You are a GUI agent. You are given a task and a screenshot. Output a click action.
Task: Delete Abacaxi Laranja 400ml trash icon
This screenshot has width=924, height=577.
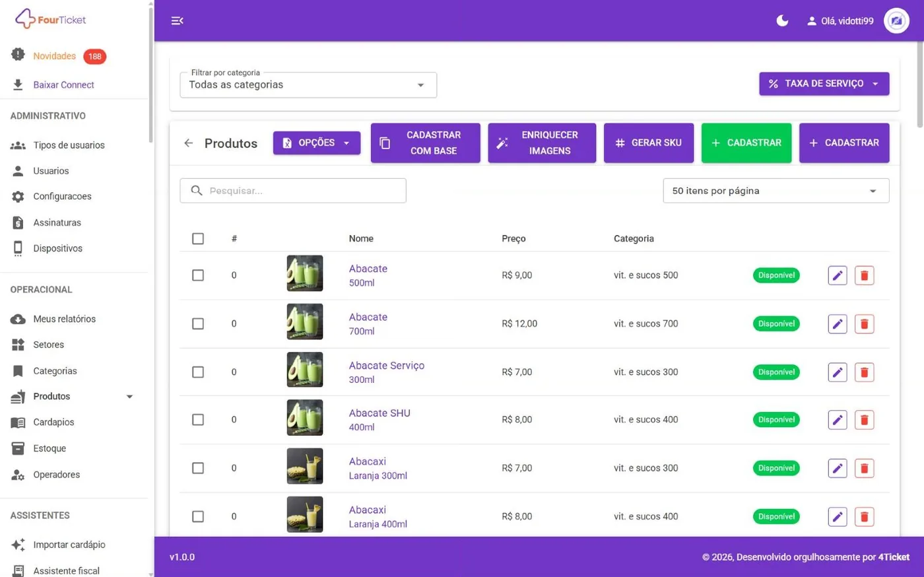coord(864,516)
